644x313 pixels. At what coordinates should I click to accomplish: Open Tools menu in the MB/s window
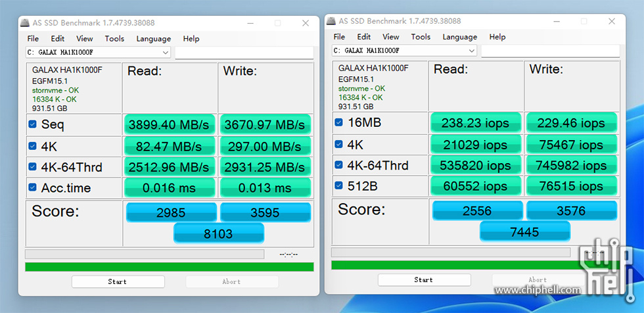tap(114, 39)
